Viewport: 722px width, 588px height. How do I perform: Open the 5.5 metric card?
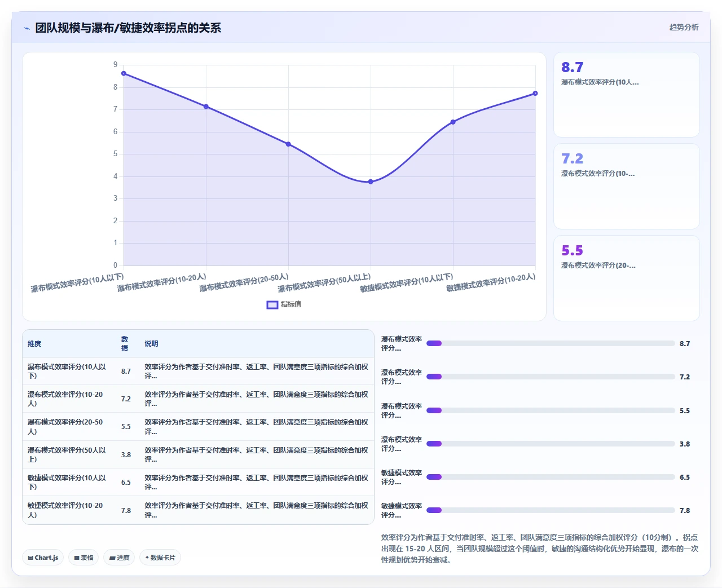[627, 278]
